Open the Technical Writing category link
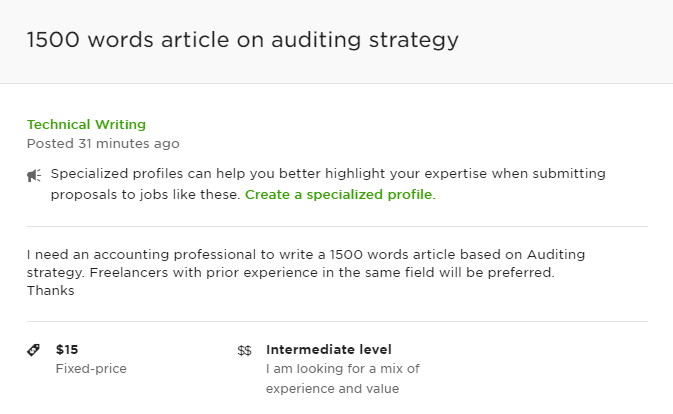Image resolution: width=673 pixels, height=414 pixels. (86, 124)
